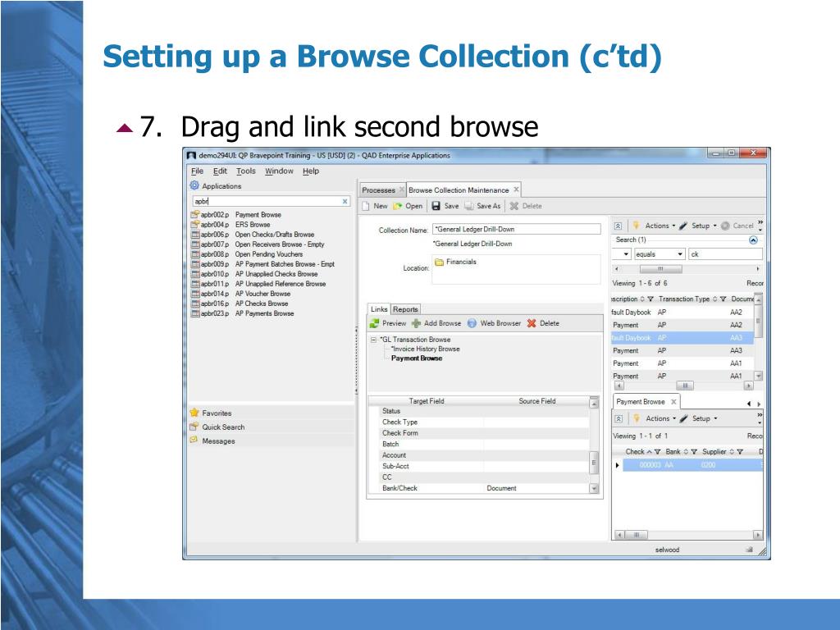The height and width of the screenshot is (630, 840).
Task: Open the Tools menu
Action: [246, 171]
